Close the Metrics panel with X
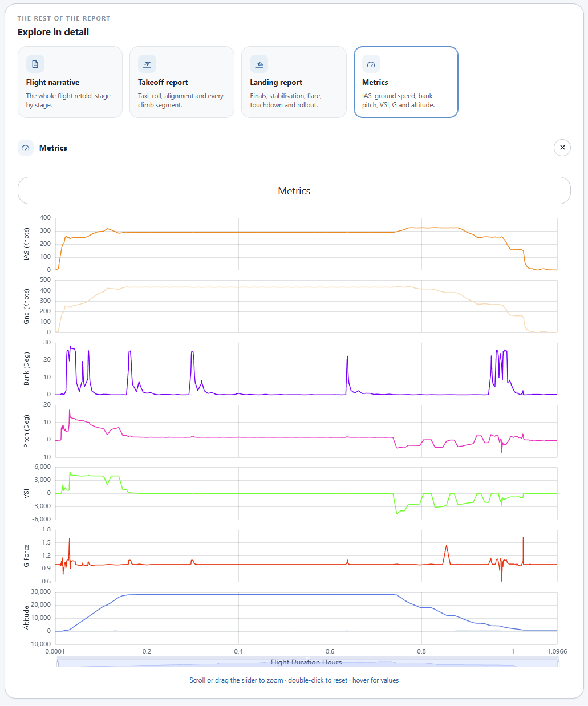The height and width of the screenshot is (706, 588). coord(562,148)
